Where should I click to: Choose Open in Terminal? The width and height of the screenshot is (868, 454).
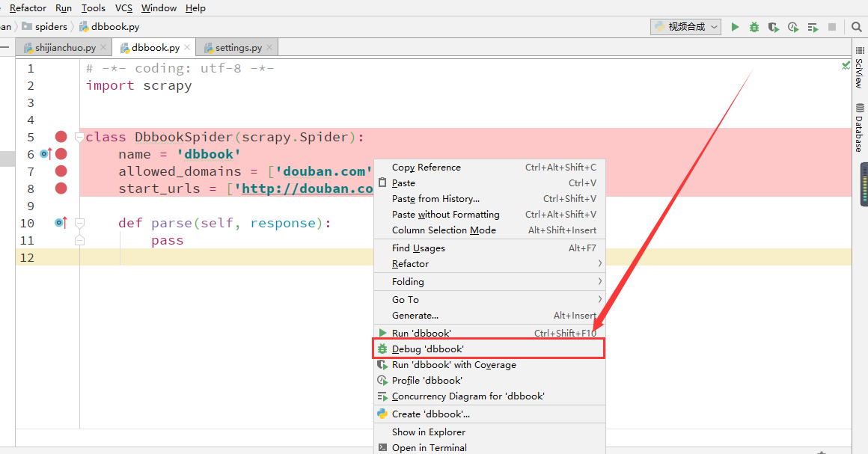click(x=489, y=447)
